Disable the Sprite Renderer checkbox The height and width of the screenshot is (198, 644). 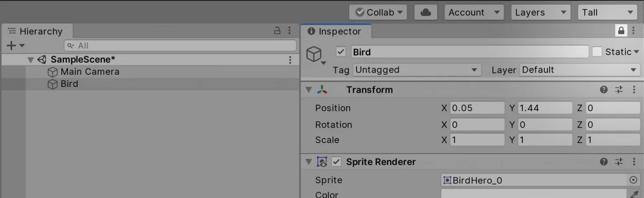pos(337,162)
